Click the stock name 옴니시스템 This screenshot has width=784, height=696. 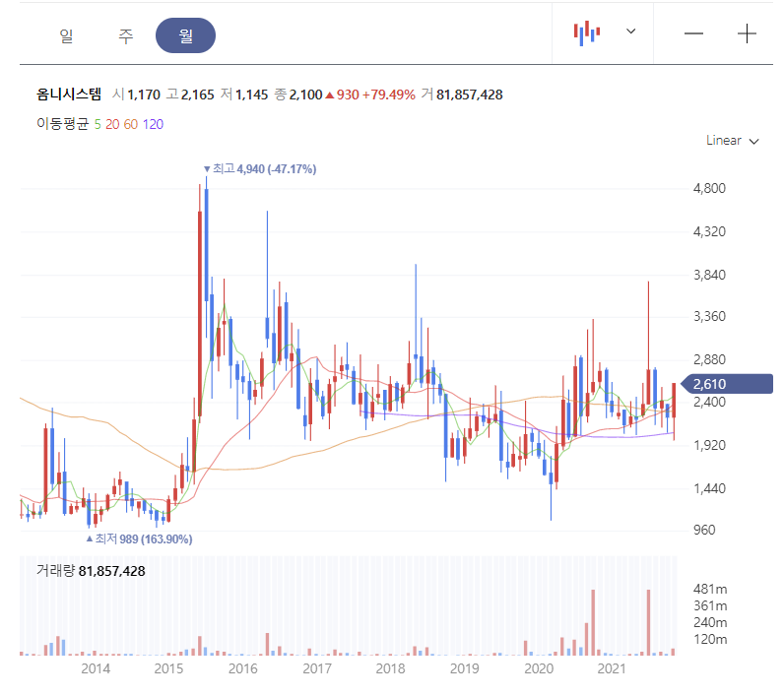coord(69,94)
